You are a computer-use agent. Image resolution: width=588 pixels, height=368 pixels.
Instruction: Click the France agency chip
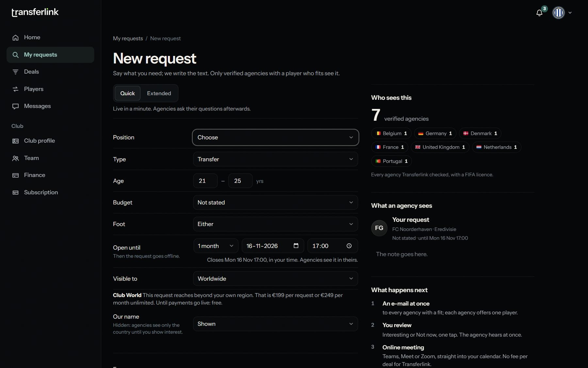390,147
